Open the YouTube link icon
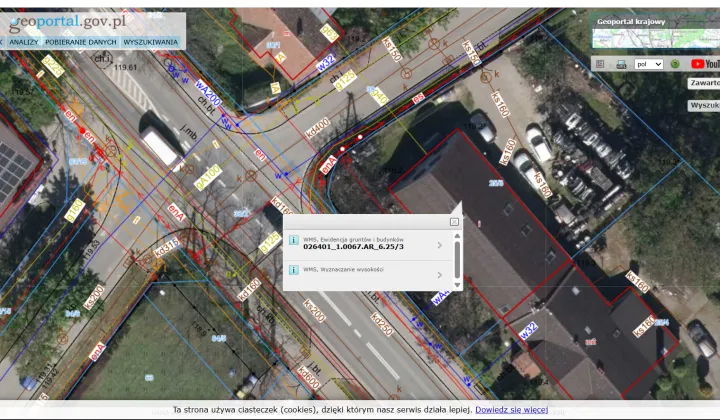720x420 pixels. [x=705, y=64]
